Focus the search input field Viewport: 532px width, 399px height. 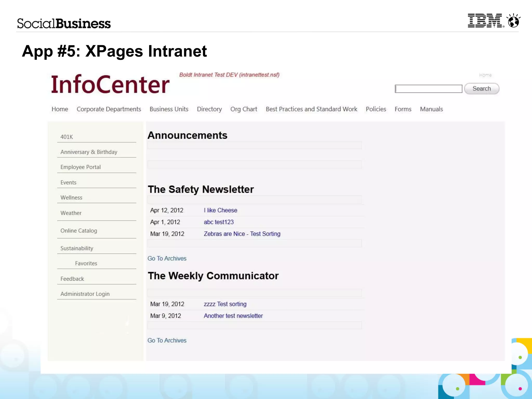point(428,89)
